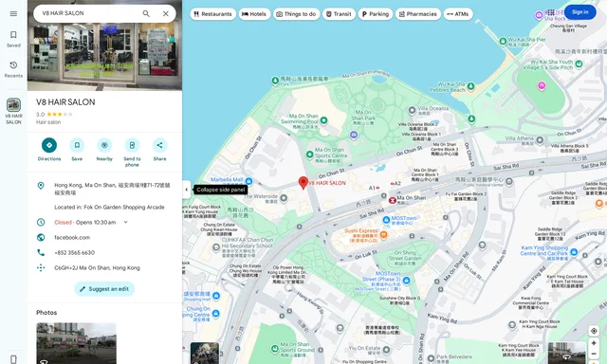Click the red V8 HAIR SALON map pin
The height and width of the screenshot is (364, 607).
click(x=303, y=182)
